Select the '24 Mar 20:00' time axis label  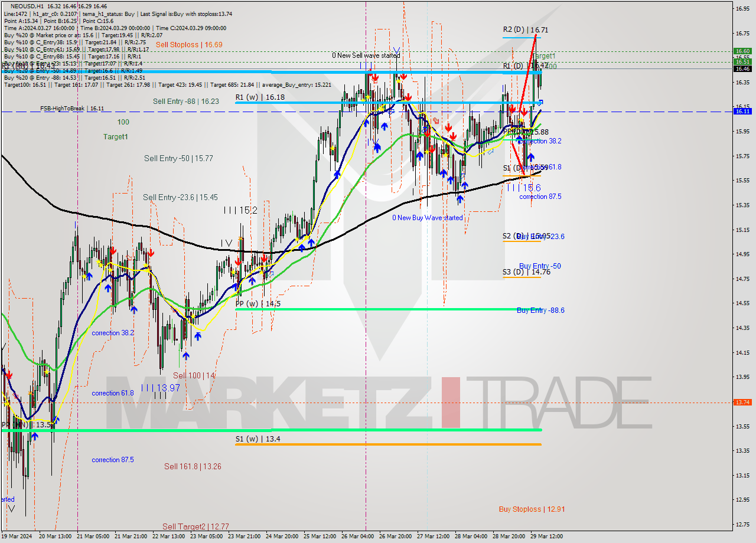click(282, 537)
